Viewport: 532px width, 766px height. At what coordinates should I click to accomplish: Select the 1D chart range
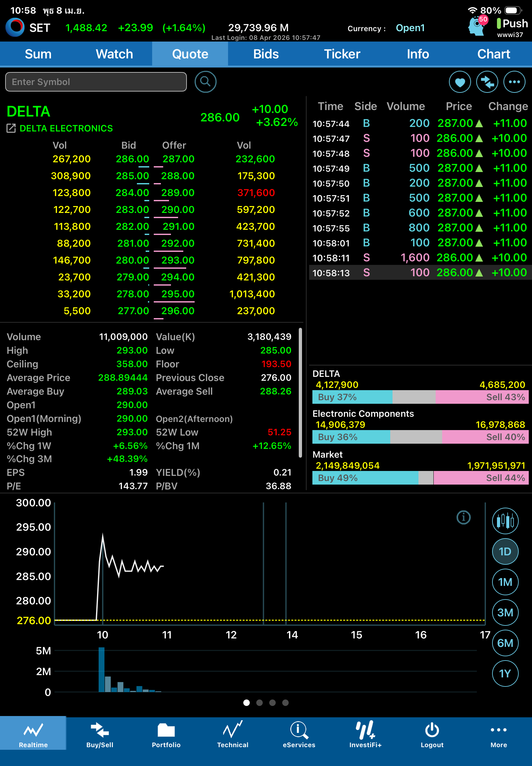pyautogui.click(x=505, y=551)
